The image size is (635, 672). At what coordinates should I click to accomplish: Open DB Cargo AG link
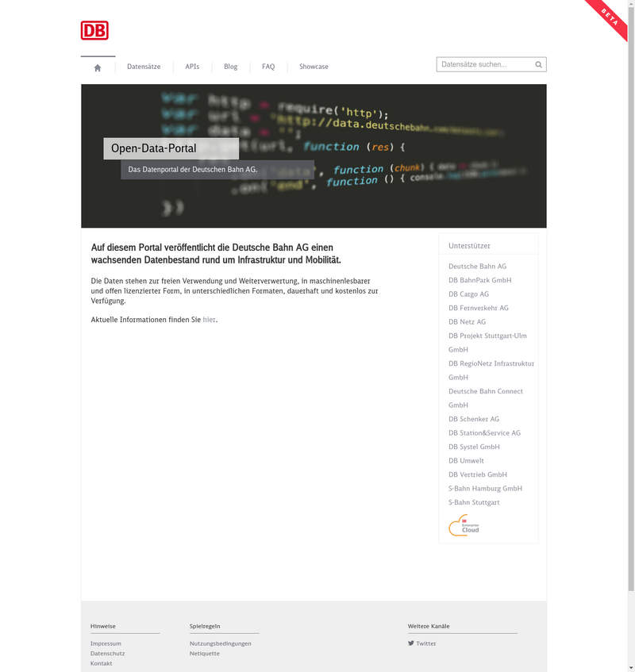(468, 294)
